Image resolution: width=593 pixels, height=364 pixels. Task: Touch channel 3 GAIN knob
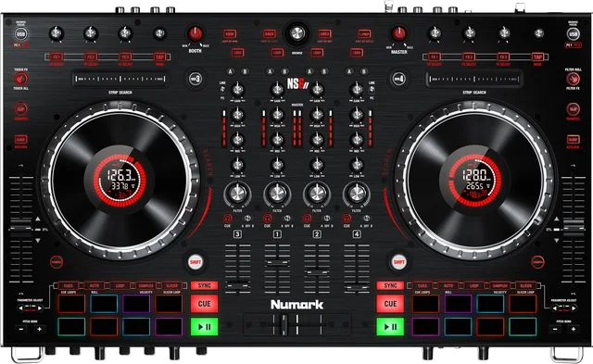point(237,90)
